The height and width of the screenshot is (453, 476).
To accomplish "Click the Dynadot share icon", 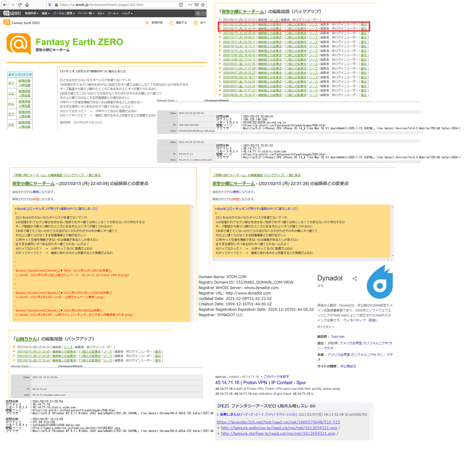I will tap(355, 279).
